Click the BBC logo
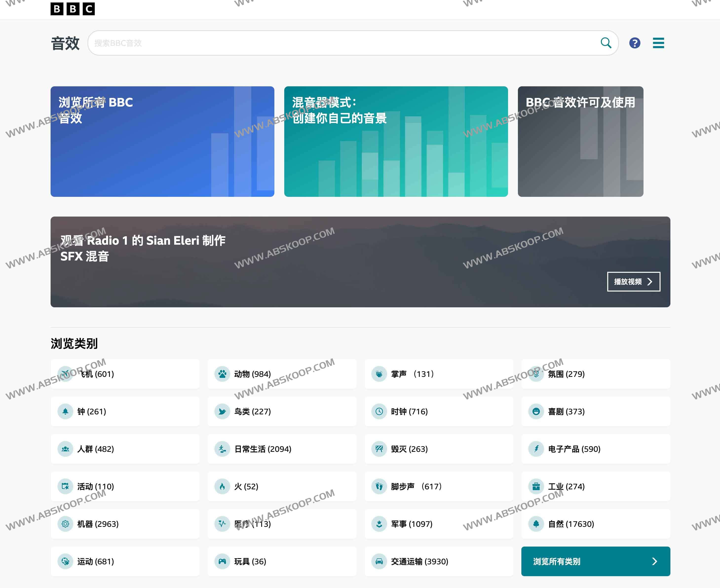 click(73, 8)
